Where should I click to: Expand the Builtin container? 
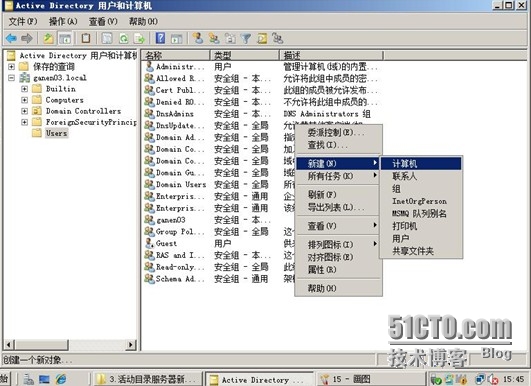[x=24, y=89]
